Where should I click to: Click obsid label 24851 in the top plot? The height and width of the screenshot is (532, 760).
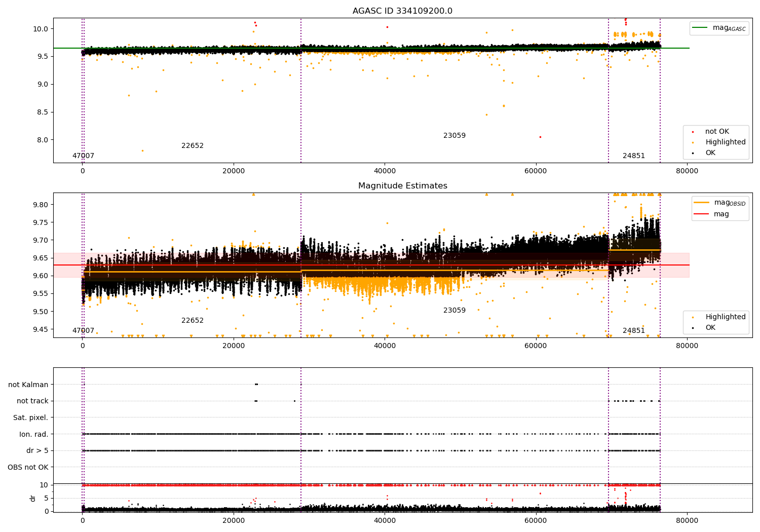pyautogui.click(x=634, y=156)
